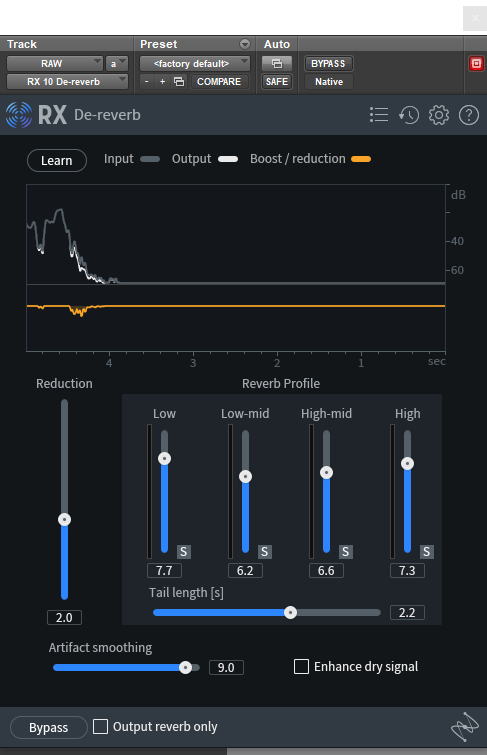This screenshot has height=755, width=487.
Task: Solo the High-mid band
Action: click(345, 552)
